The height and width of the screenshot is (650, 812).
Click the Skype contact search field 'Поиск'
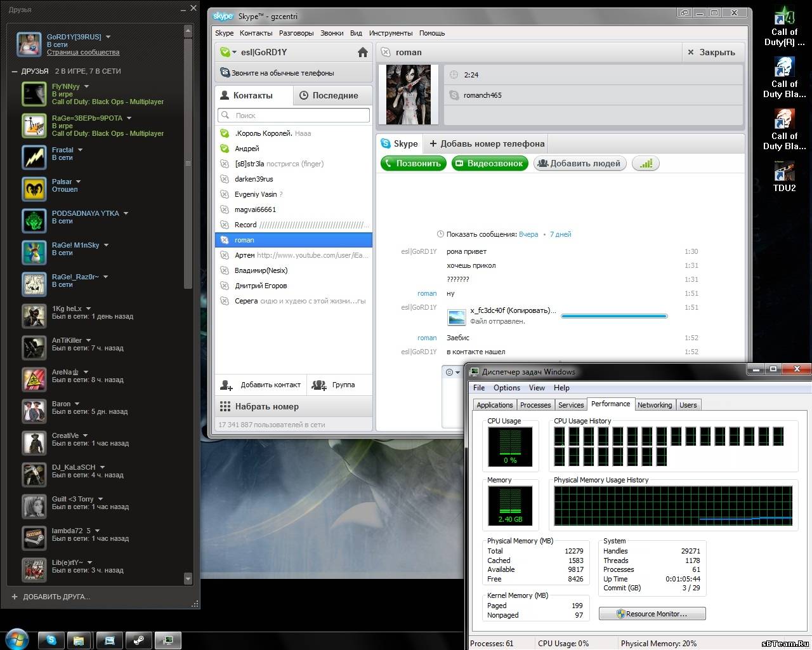(x=294, y=116)
